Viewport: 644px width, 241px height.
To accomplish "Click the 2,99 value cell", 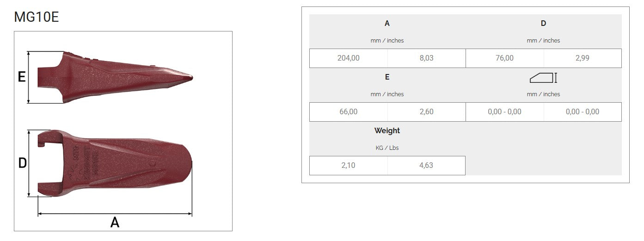I will 582,58.
